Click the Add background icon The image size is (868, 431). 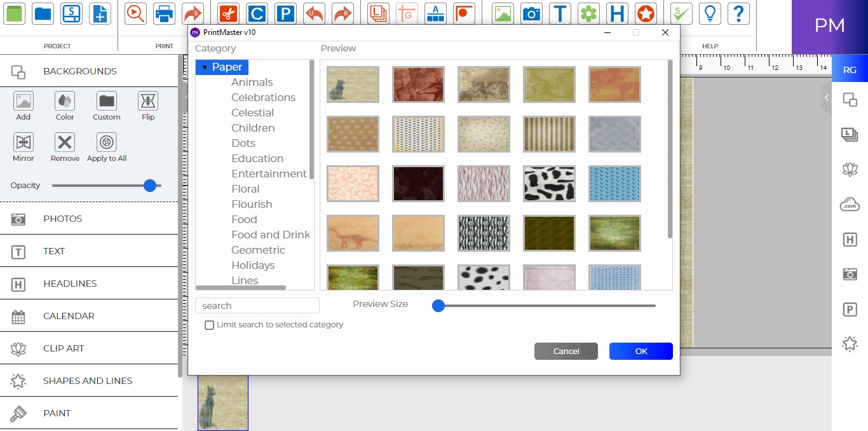tap(24, 101)
